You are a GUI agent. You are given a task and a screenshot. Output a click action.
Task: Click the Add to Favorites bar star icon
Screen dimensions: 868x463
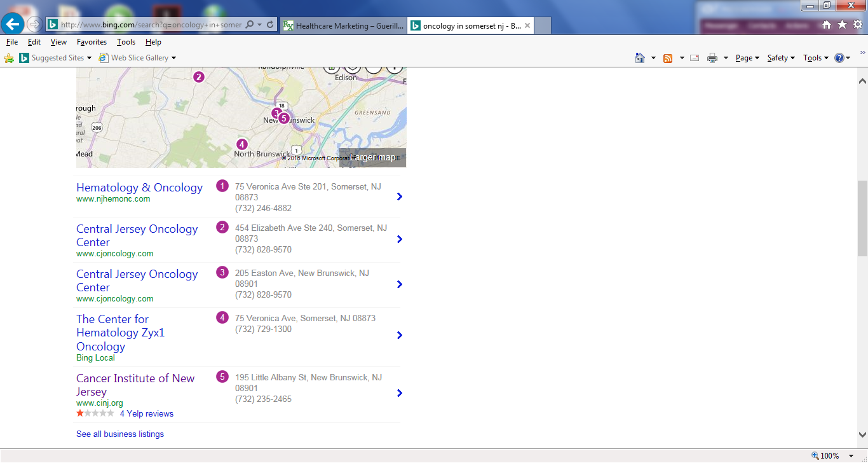coord(9,58)
